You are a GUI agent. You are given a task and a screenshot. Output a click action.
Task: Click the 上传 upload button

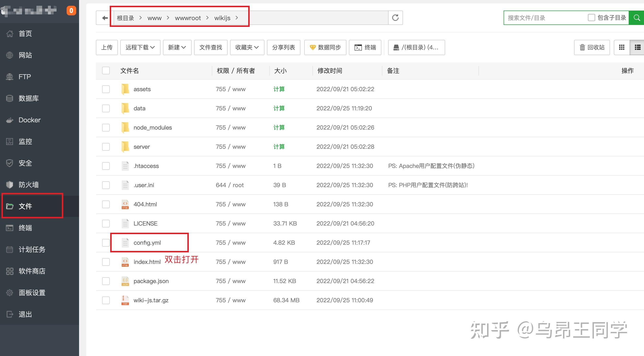click(107, 47)
